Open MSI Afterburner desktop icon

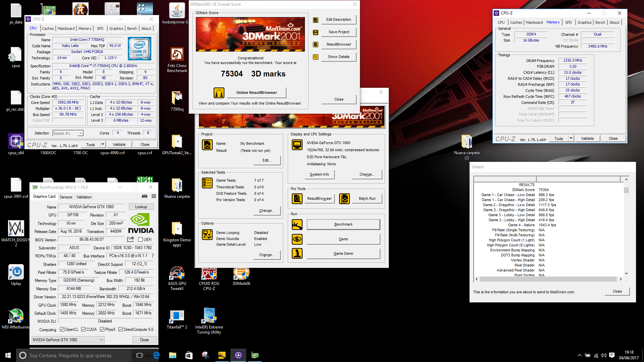16,318
